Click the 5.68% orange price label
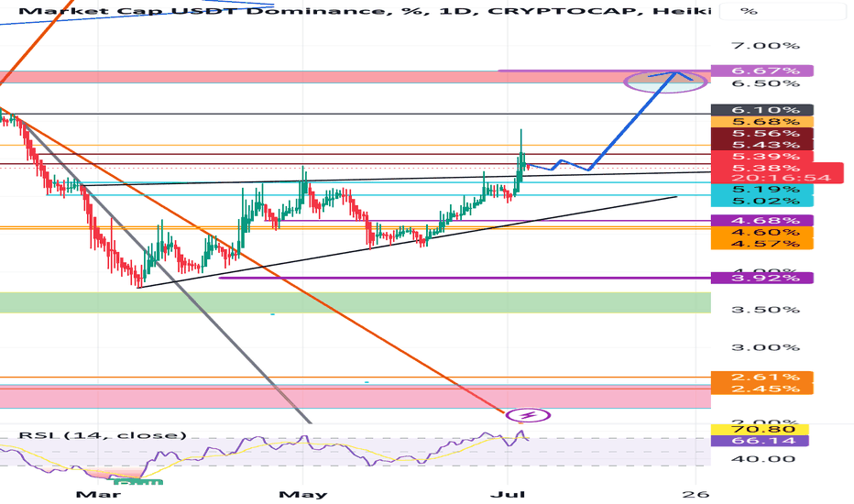This screenshot has height=504, width=854. click(762, 122)
